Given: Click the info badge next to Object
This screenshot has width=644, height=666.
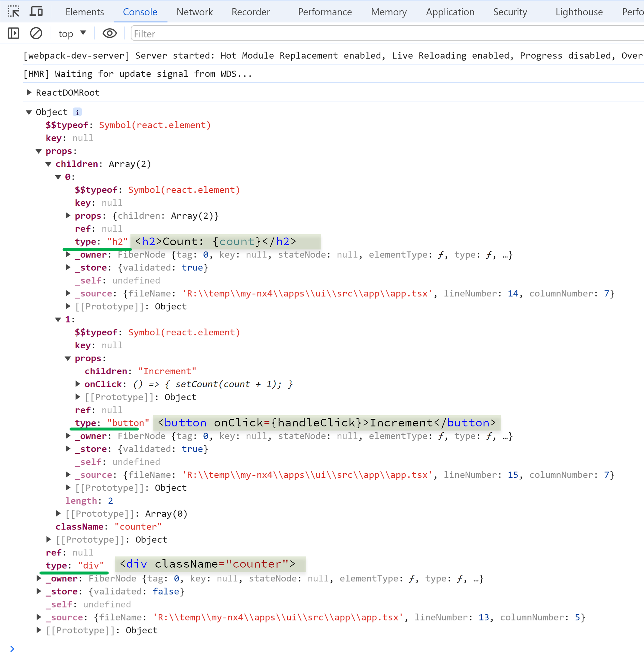Looking at the screenshot, I should pyautogui.click(x=77, y=112).
